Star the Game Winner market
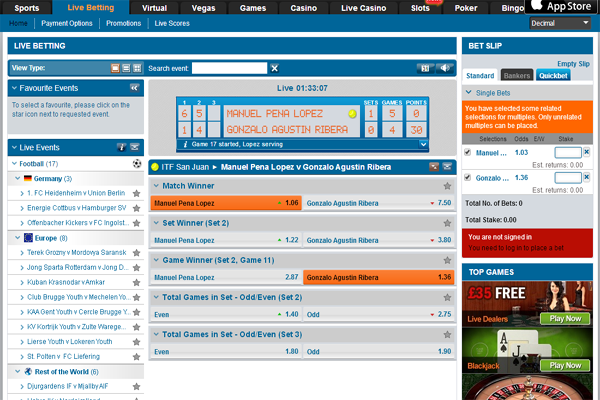Screen dimensions: 600x400 click(x=447, y=260)
